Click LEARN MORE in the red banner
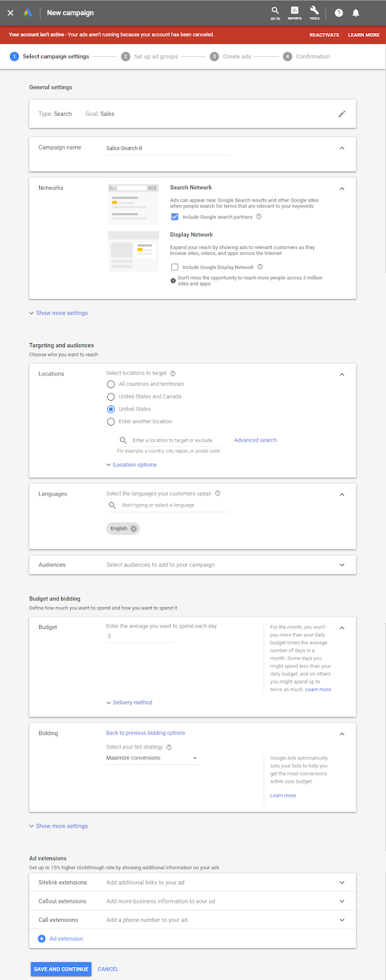Screen dimensions: 386x980 point(364,35)
